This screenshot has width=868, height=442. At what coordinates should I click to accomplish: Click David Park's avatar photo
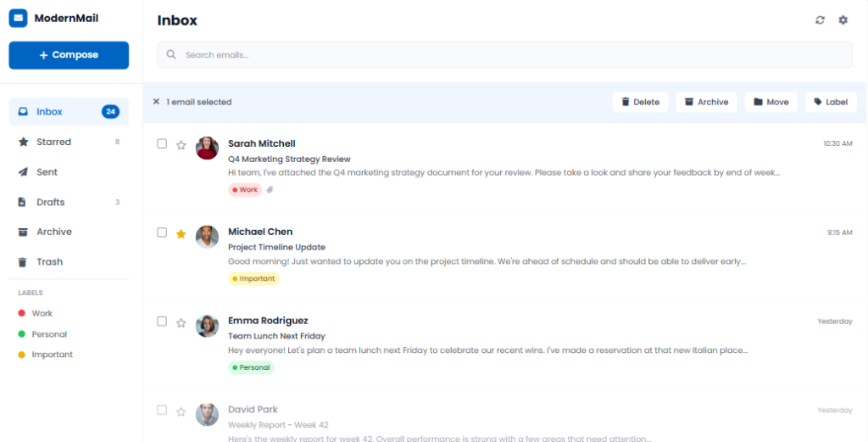tap(207, 414)
